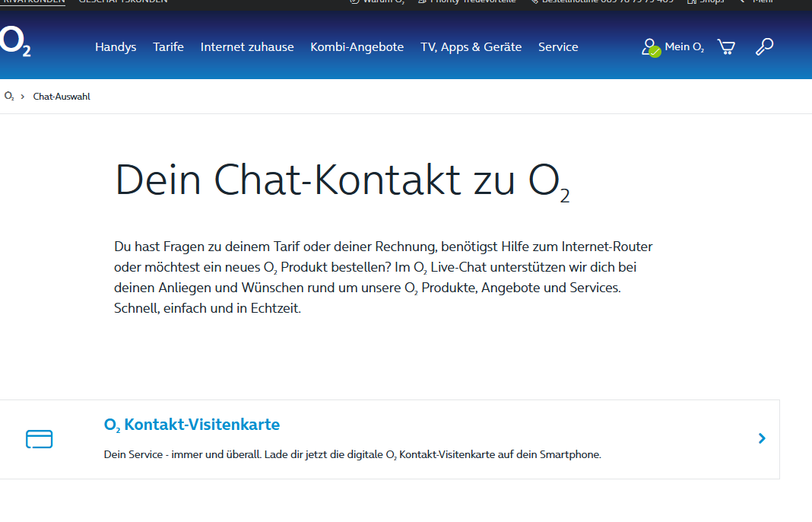
Task: Open the O2 Kontakt-Visitenkarte link
Action: [192, 425]
